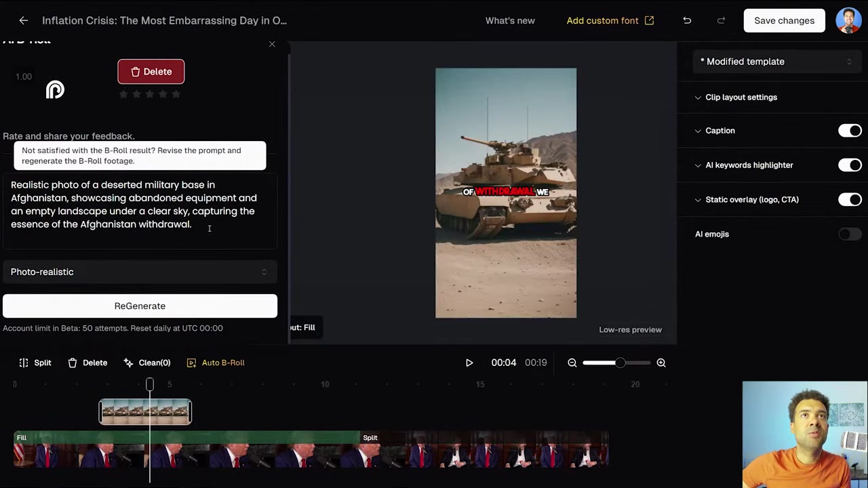Click the ReGenerate button
This screenshot has height=488, width=868.
[140, 306]
